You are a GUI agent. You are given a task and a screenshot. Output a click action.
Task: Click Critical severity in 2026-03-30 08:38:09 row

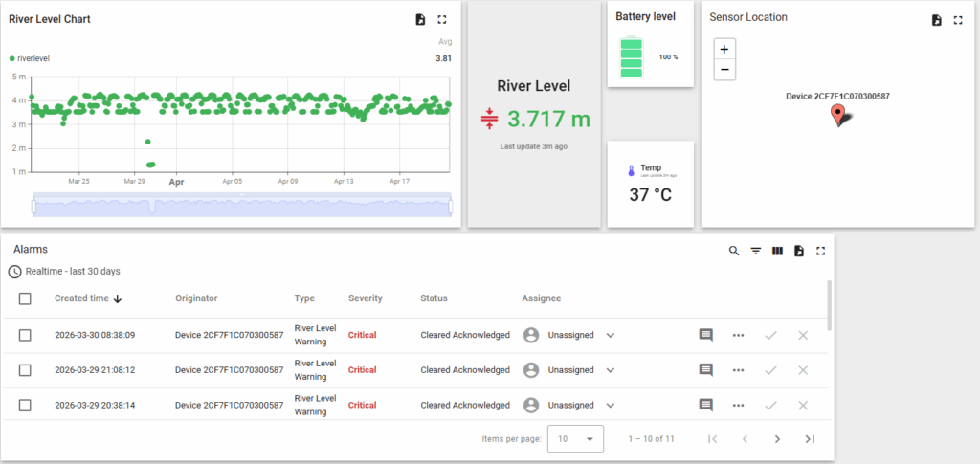pyautogui.click(x=363, y=336)
